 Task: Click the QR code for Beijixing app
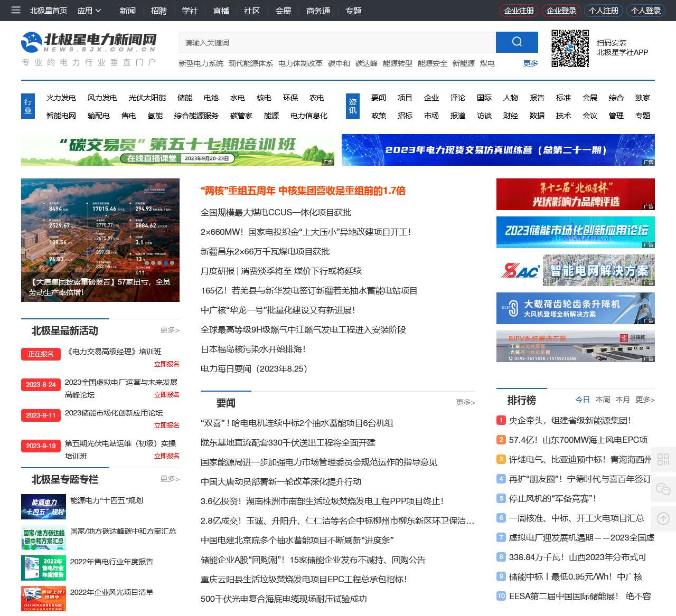click(570, 49)
